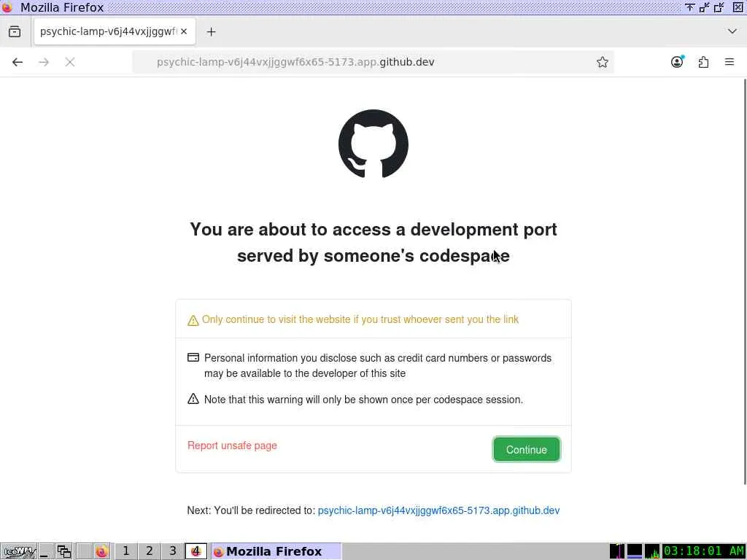Select Mozilla Firefox taskbar window button
The height and width of the screenshot is (560, 747).
(x=276, y=551)
